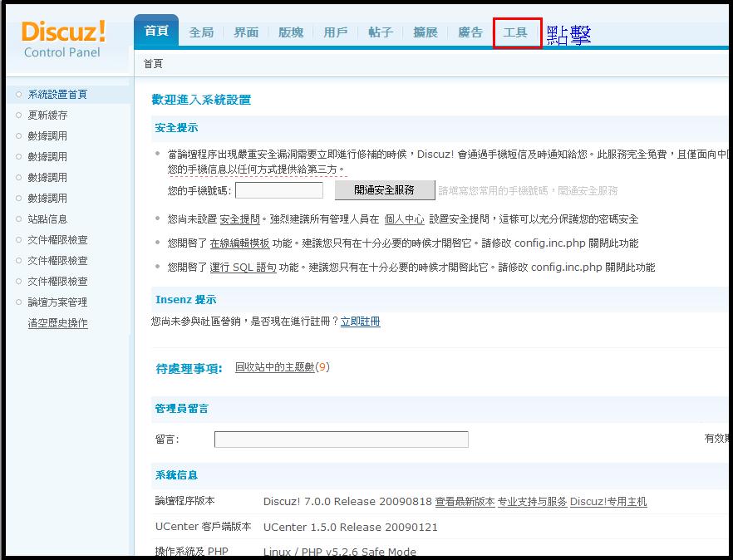This screenshot has width=733, height=560.
Task: Go to the 用戶 tab
Action: click(x=336, y=32)
